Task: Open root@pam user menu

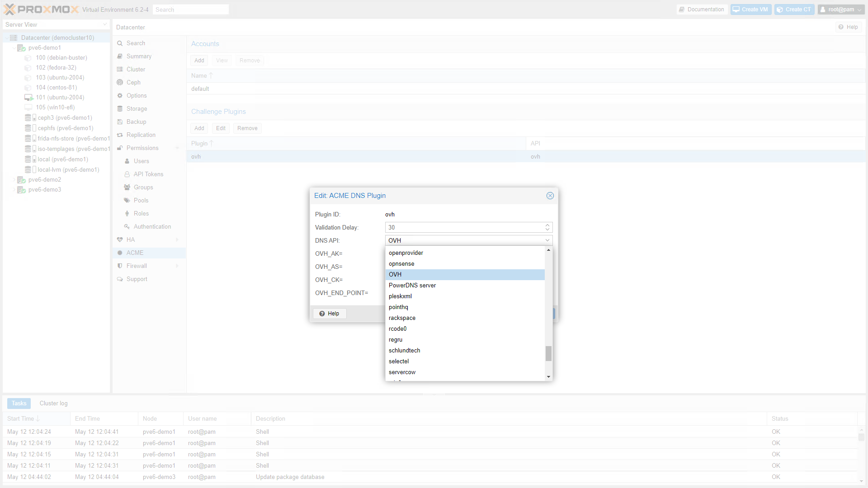Action: pyautogui.click(x=841, y=9)
